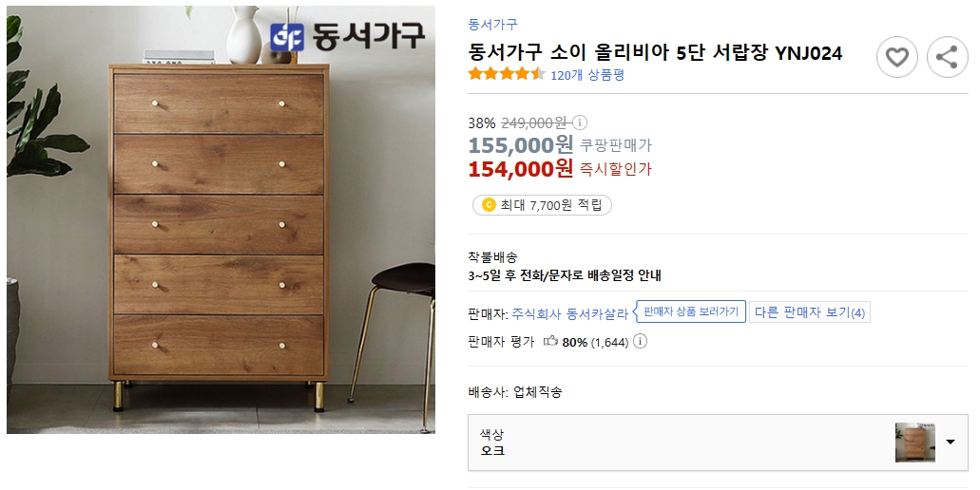Expand the 색상 dropdown arrow
Image resolution: width=980 pixels, height=490 pixels.
(951, 443)
